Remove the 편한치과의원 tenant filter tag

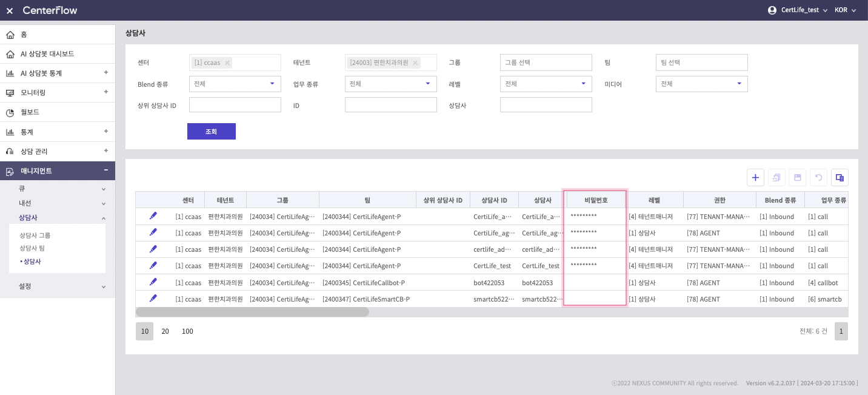coord(415,62)
